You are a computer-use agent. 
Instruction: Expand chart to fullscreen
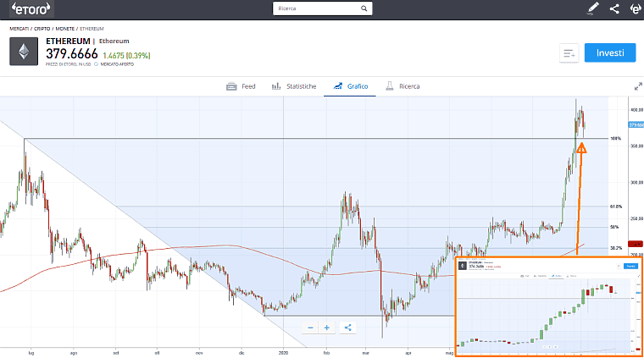coord(637,86)
